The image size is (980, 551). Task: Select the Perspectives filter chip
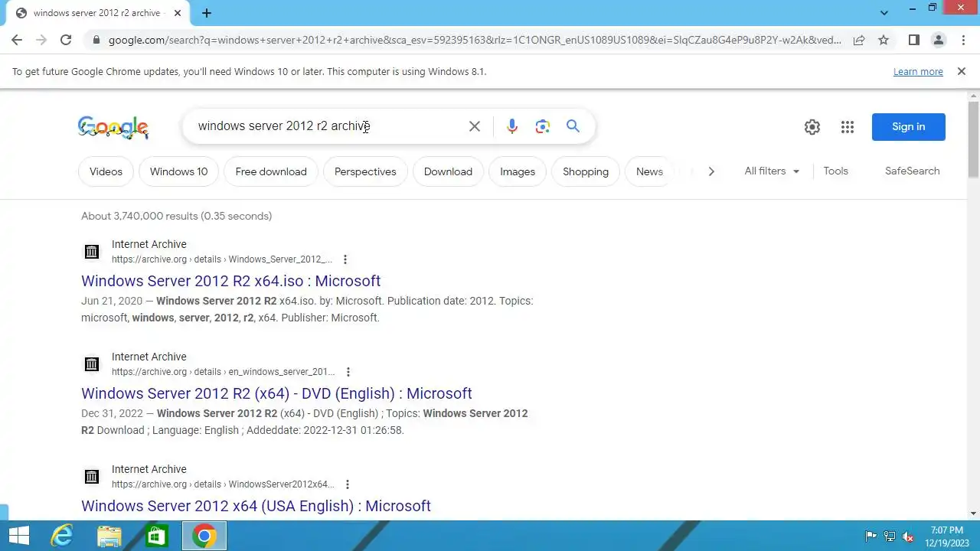coord(365,171)
